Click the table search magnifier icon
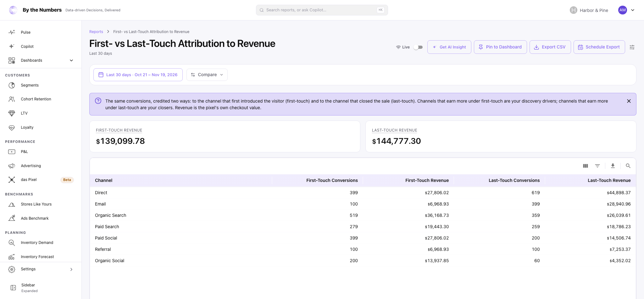The image size is (644, 299). pyautogui.click(x=628, y=166)
